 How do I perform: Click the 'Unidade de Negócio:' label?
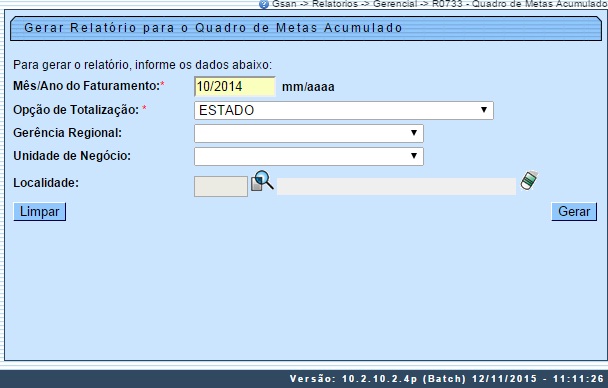72,156
